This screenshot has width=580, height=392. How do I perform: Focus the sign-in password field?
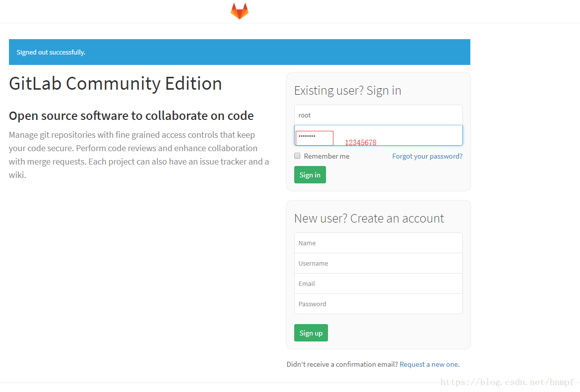click(379, 135)
